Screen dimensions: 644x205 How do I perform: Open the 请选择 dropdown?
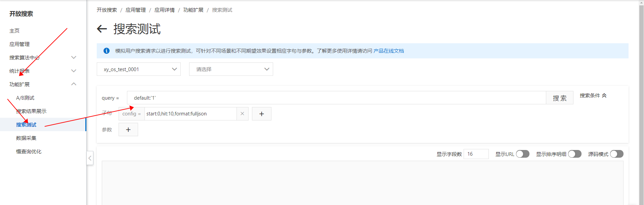pyautogui.click(x=231, y=69)
